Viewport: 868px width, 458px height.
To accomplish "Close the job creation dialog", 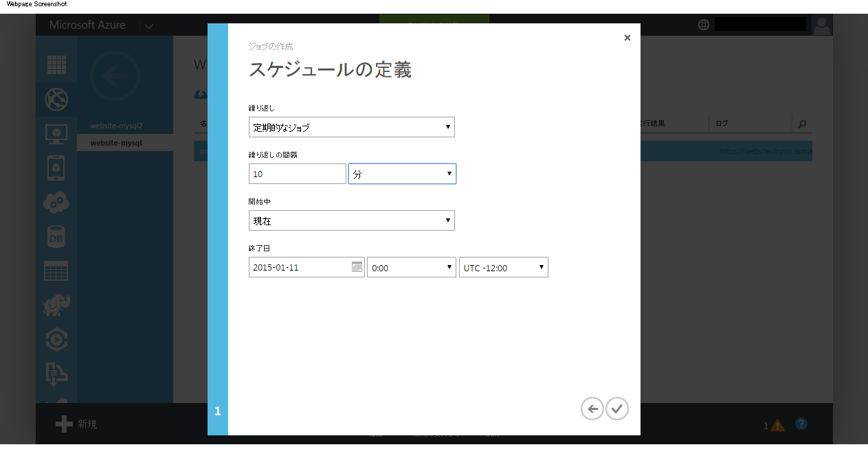I will (x=627, y=38).
